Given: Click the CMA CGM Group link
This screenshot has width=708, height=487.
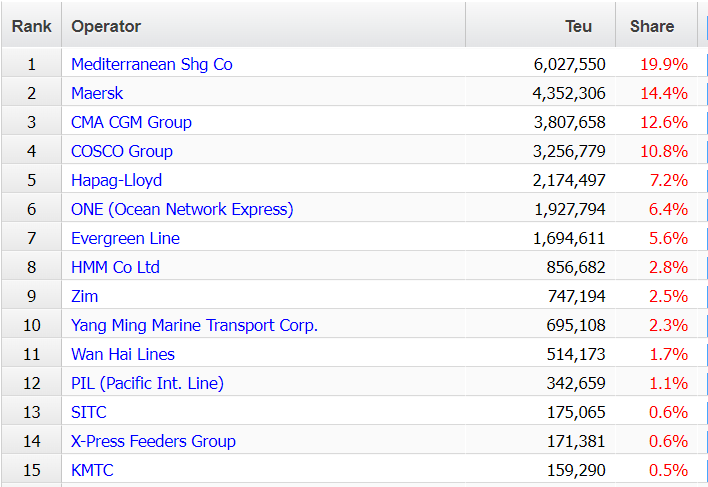Looking at the screenshot, I should click(131, 122).
